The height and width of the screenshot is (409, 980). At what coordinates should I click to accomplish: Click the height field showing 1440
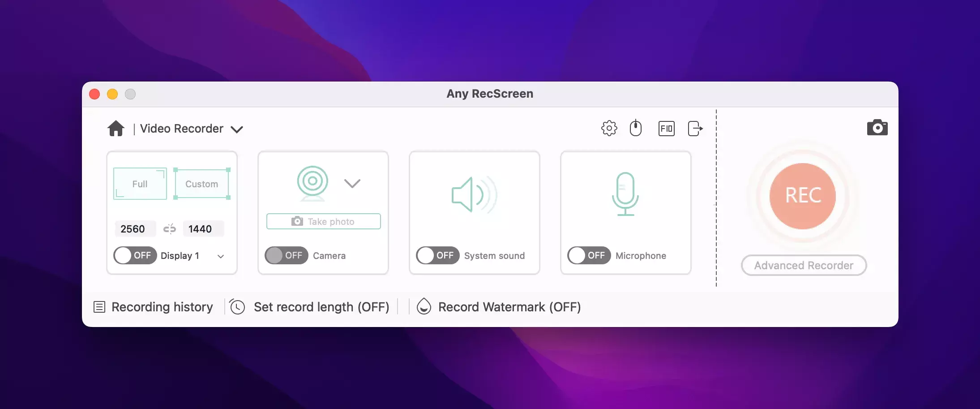point(203,229)
